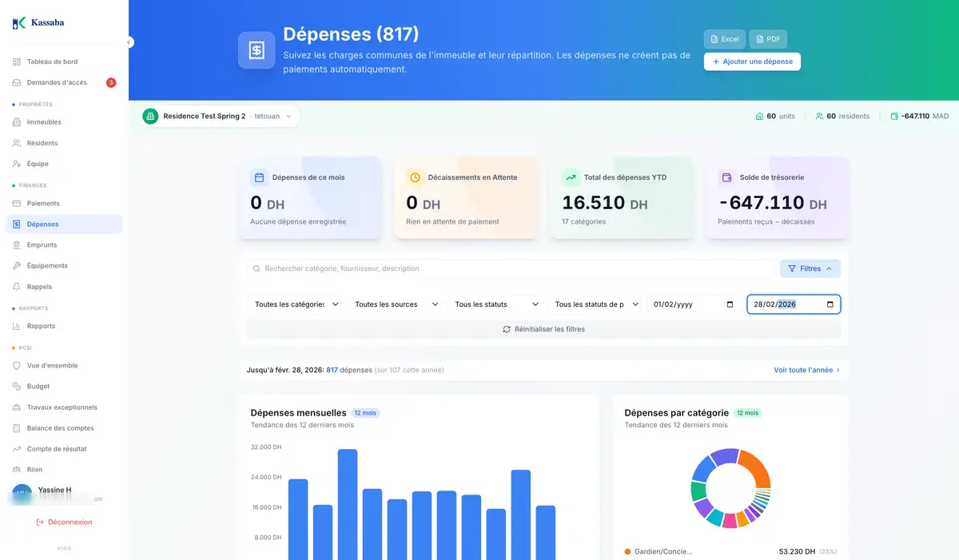Click the orange dot beside Gardien/Concie...
959x560 pixels.
click(x=627, y=551)
